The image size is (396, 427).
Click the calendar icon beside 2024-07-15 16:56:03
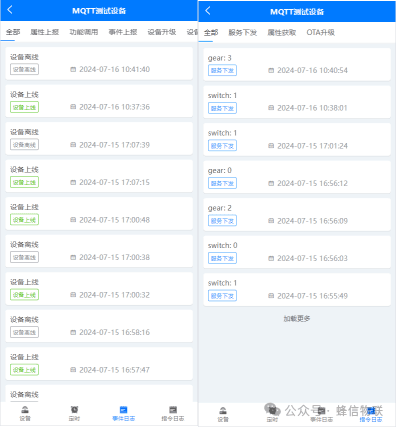[271, 258]
